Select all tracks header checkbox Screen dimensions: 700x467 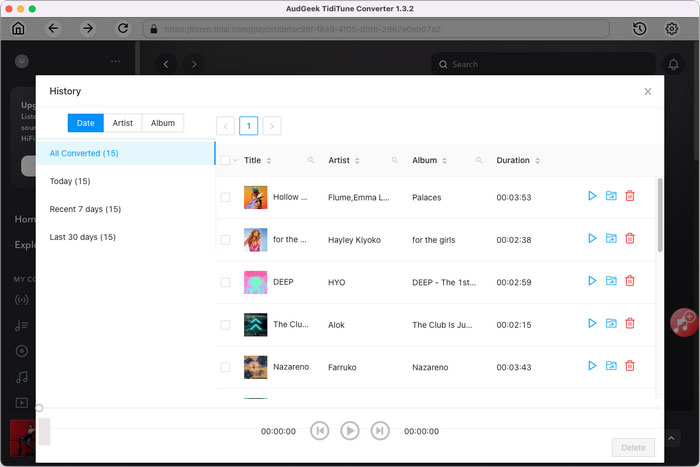(x=225, y=160)
